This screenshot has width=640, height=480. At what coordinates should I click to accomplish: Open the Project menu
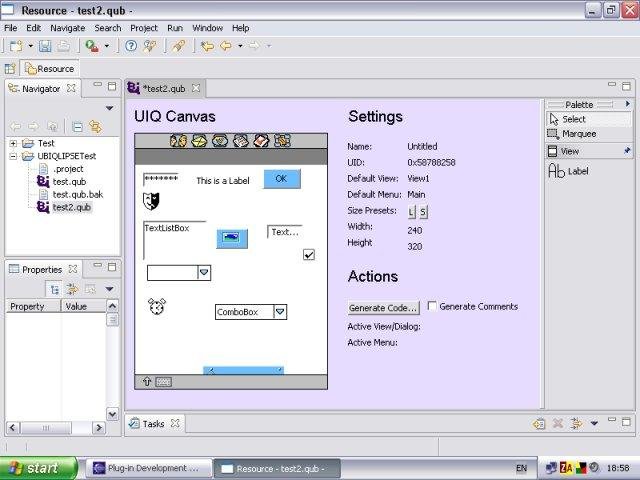[x=144, y=28]
